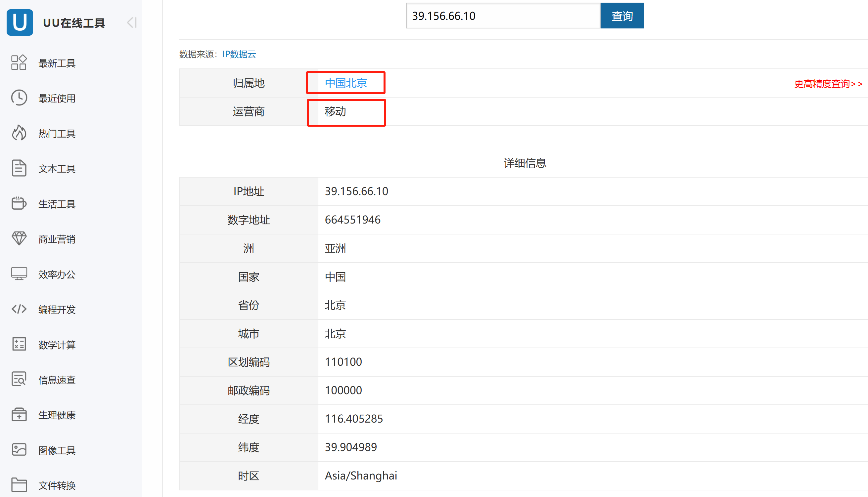Click the IP address input field
Viewport: 868px width, 497px height.
502,16
